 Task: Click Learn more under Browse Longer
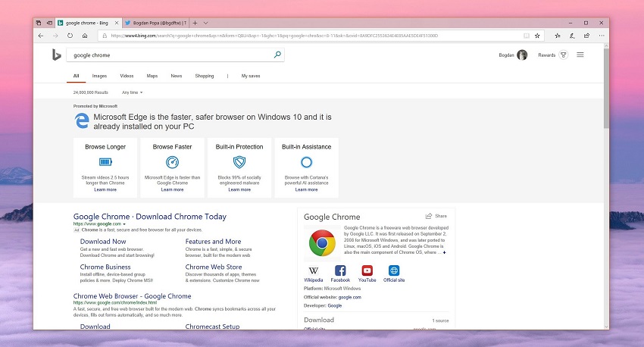pyautogui.click(x=105, y=189)
